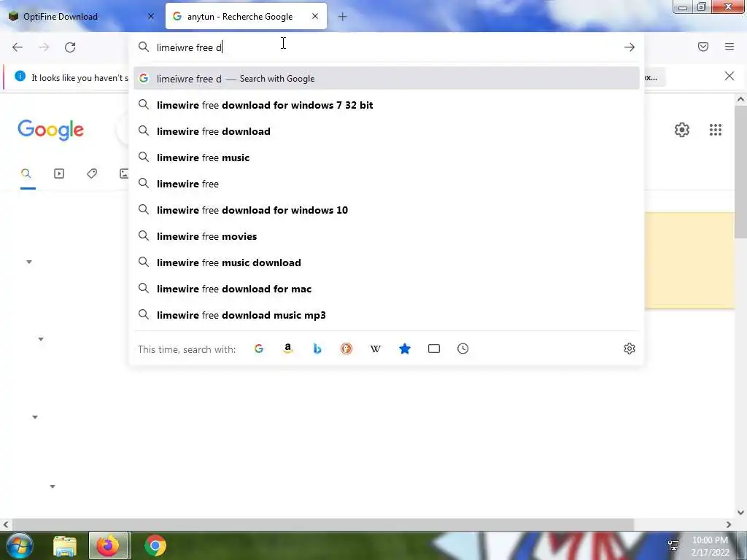Pick suggestion 'download for windows 7 32 bit'
The image size is (747, 560).
pos(387,105)
